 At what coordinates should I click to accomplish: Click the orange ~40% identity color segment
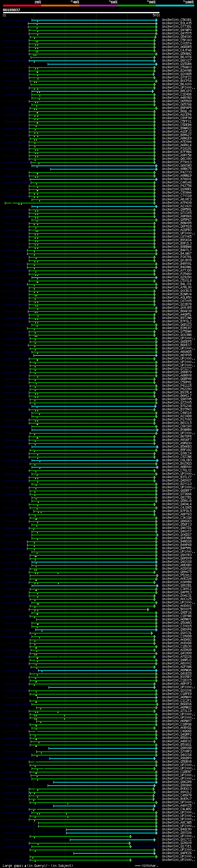pos(60,6)
